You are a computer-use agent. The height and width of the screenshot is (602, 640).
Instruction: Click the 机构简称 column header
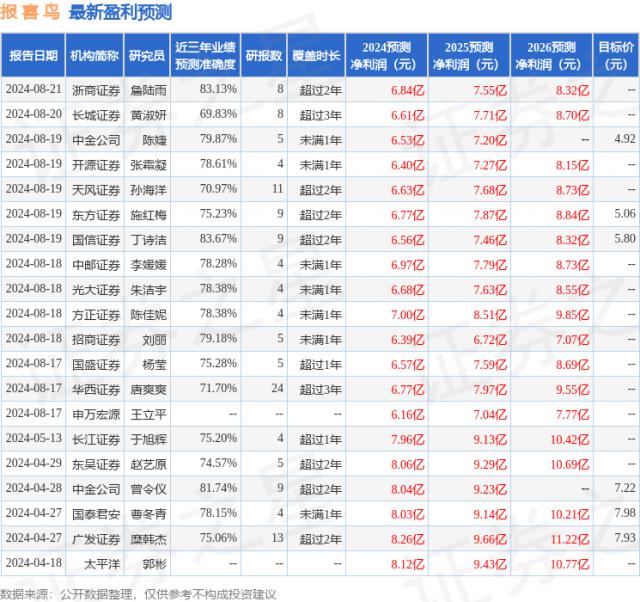pos(95,56)
